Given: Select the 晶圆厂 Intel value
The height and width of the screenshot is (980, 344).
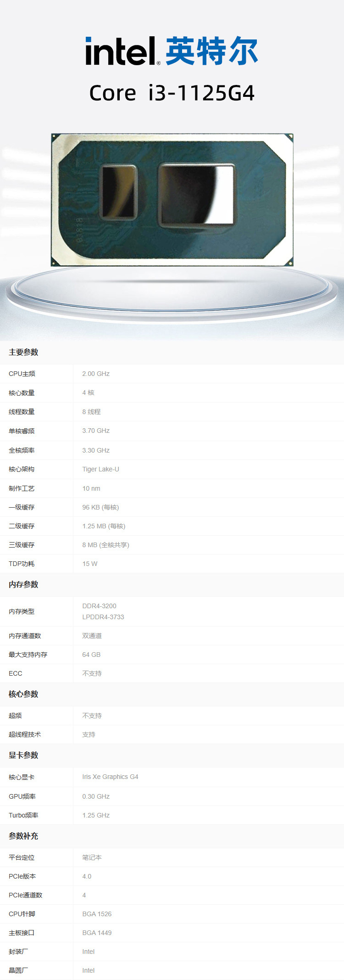Looking at the screenshot, I should [88, 970].
